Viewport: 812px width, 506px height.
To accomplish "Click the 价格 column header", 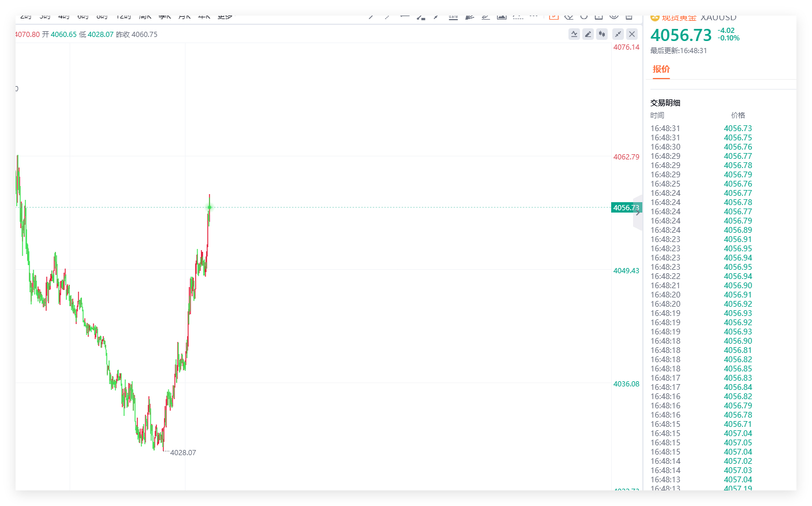I will [738, 116].
